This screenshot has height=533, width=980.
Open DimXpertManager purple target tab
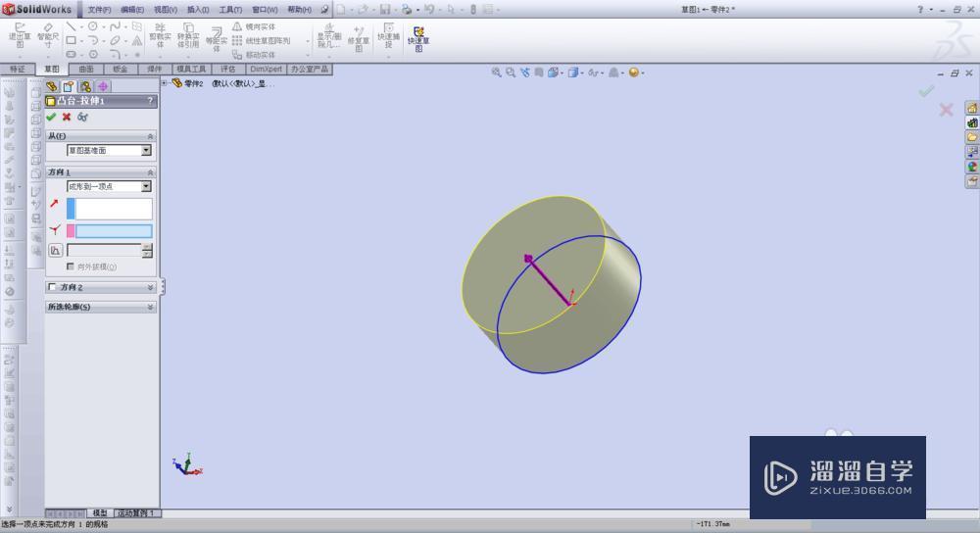[x=103, y=86]
